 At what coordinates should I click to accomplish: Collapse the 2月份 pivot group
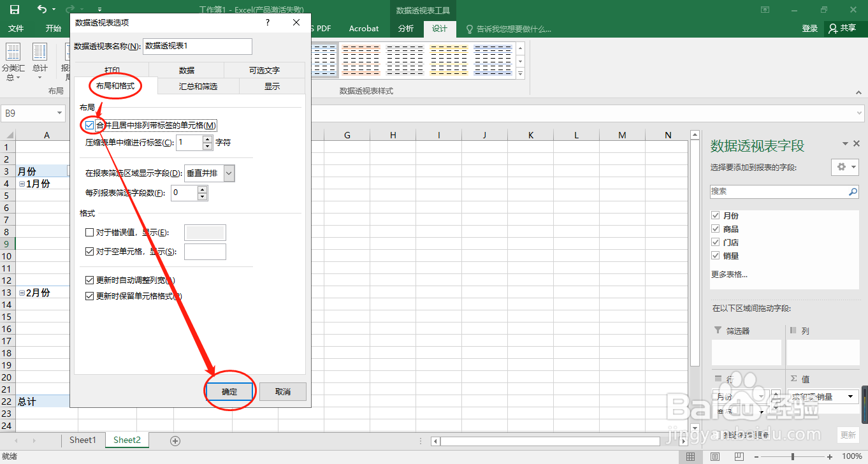[x=22, y=293]
